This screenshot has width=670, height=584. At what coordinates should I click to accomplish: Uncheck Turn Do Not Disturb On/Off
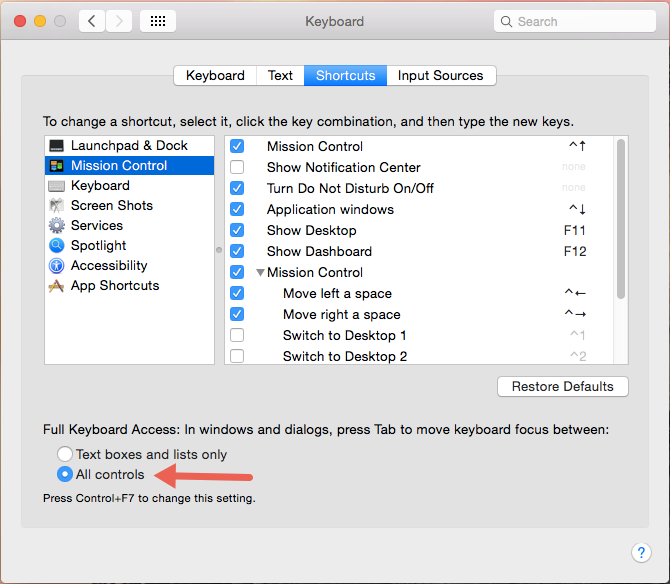tap(237, 188)
